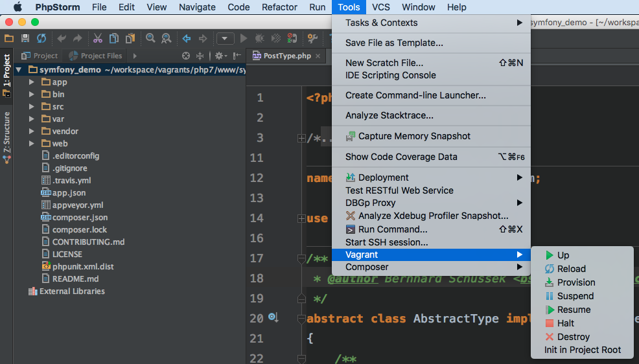Expand the vendor folder in project tree
Image resolution: width=639 pixels, height=364 pixels.
[31, 131]
